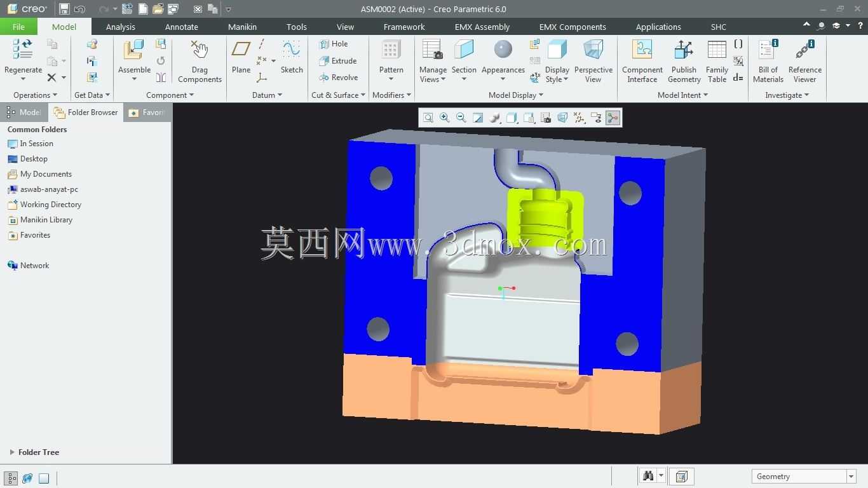
Task: Toggle navigator panel display in status bar
Action: [11, 478]
